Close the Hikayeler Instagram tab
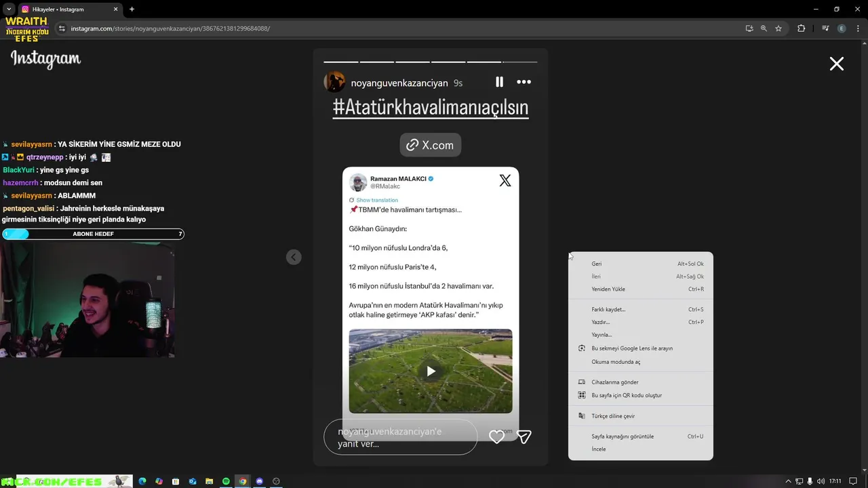 click(115, 9)
